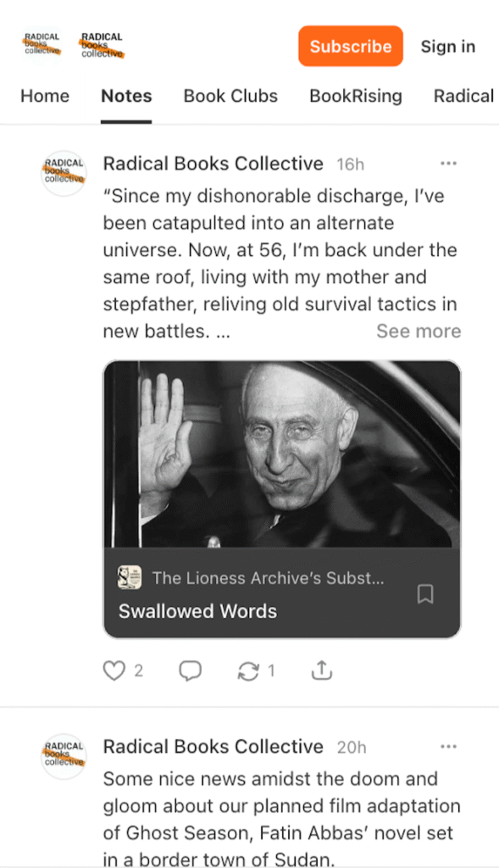The image size is (499, 868).
Task: Expand the note with See more
Action: [x=419, y=331]
